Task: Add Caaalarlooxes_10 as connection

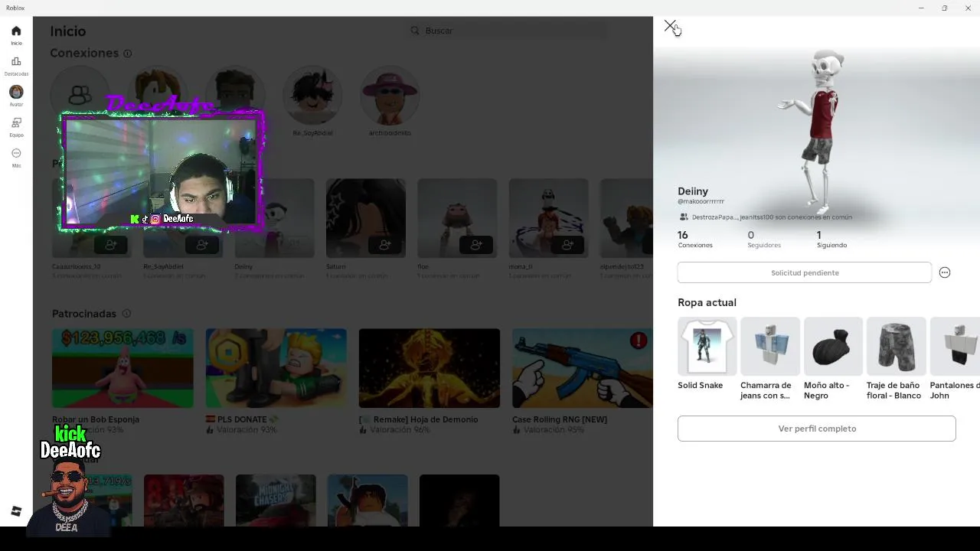Action: [x=111, y=245]
